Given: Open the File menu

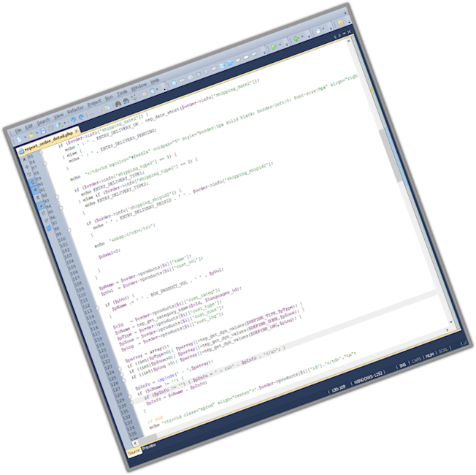Looking at the screenshot, I should tap(18, 131).
